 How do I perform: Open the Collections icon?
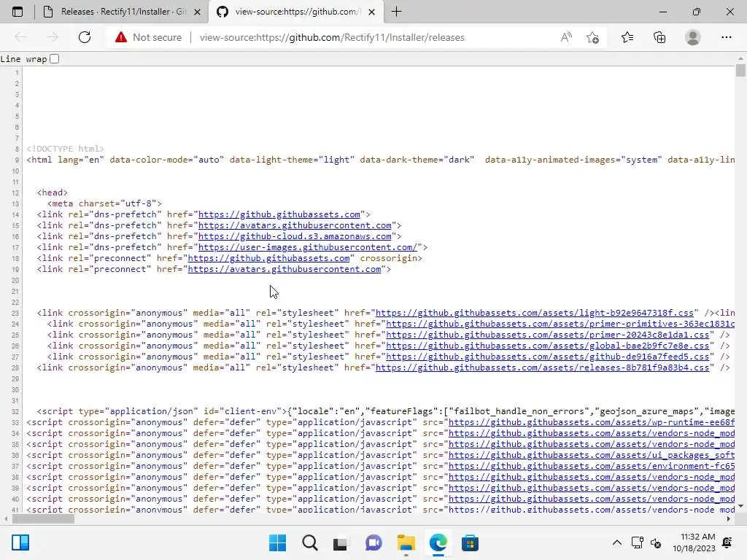pos(659,37)
